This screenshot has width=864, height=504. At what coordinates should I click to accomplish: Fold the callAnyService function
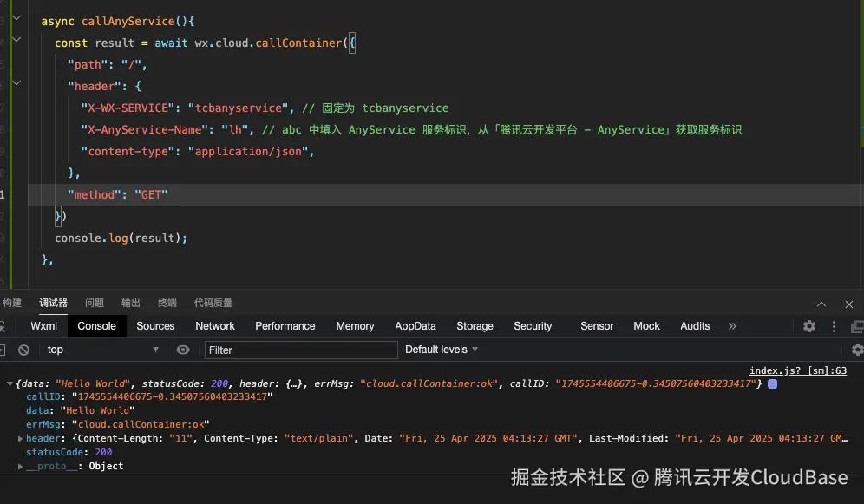pos(16,18)
